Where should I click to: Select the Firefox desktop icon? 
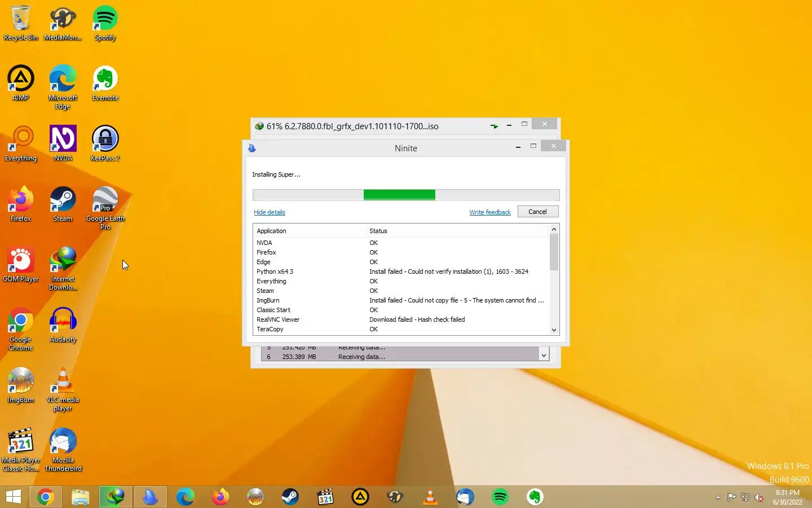tap(21, 204)
